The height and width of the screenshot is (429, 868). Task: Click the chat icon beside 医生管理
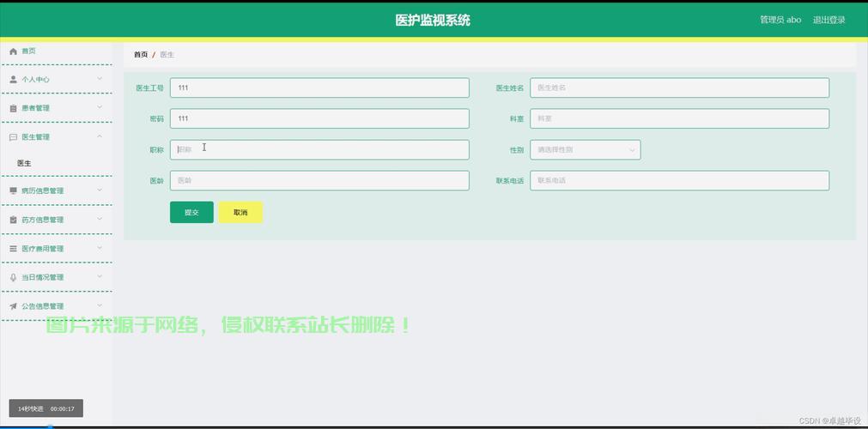pyautogui.click(x=13, y=137)
